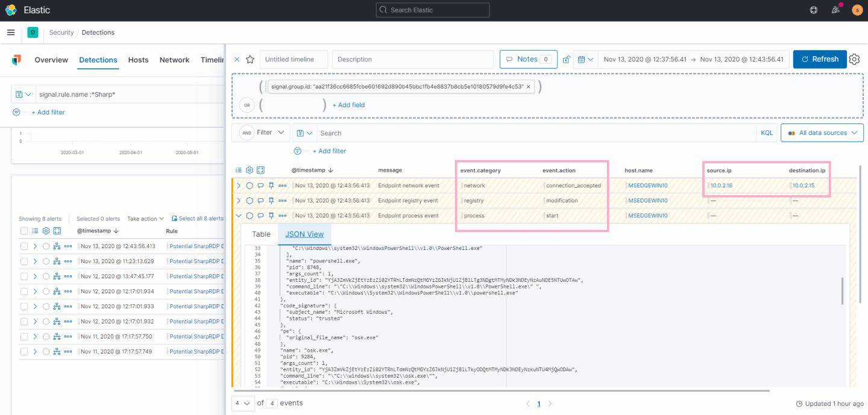Image resolution: width=868 pixels, height=415 pixels.
Task: Open the actions menu on the network event row
Action: pyautogui.click(x=281, y=186)
